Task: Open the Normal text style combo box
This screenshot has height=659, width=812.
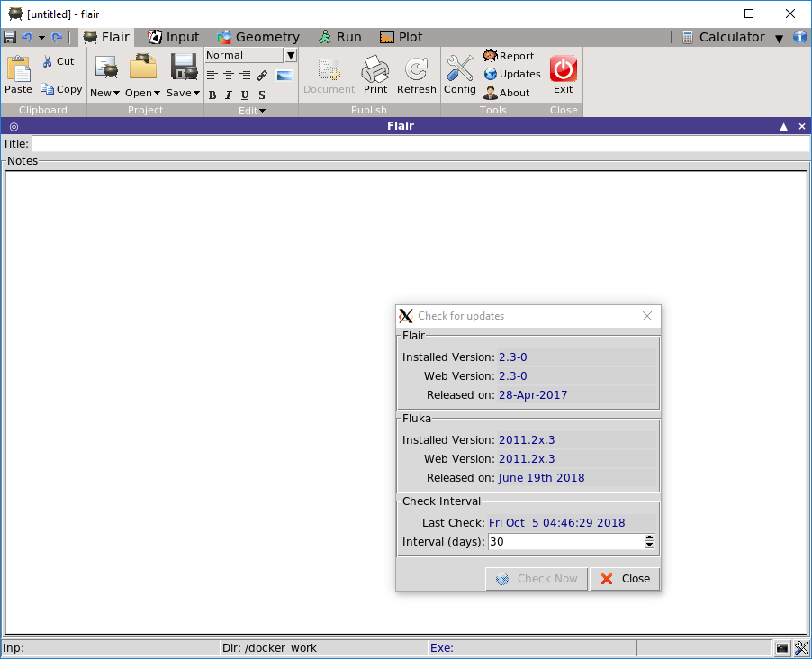Action: (x=250, y=55)
